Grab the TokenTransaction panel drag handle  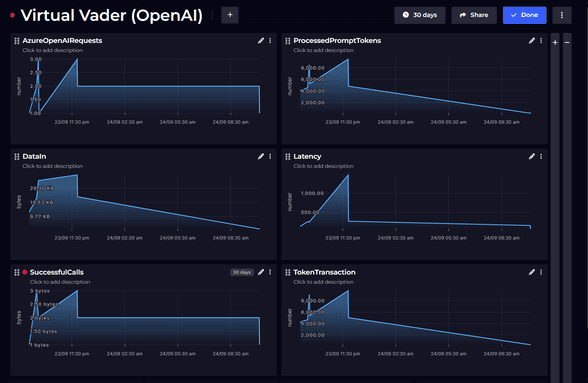click(x=288, y=273)
